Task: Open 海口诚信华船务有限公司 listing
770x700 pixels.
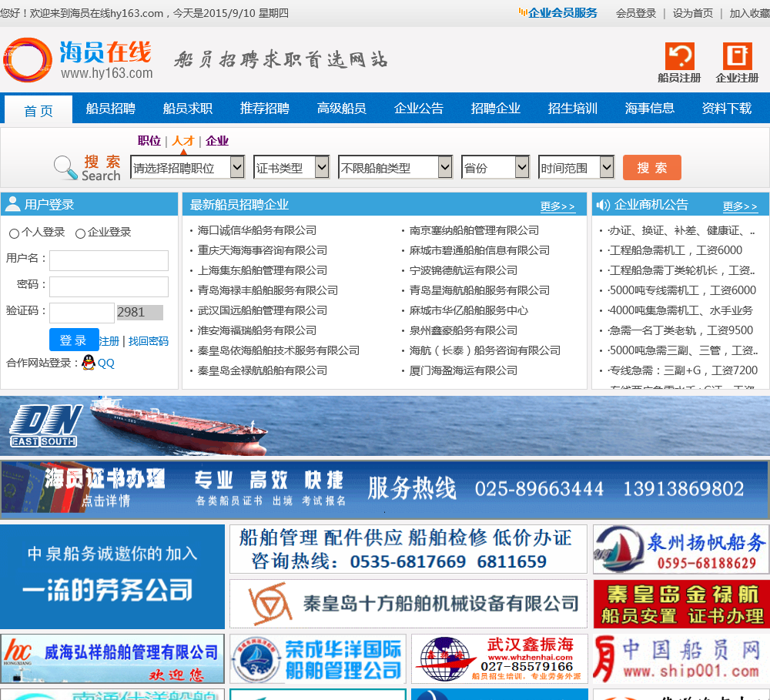Action: [x=257, y=230]
